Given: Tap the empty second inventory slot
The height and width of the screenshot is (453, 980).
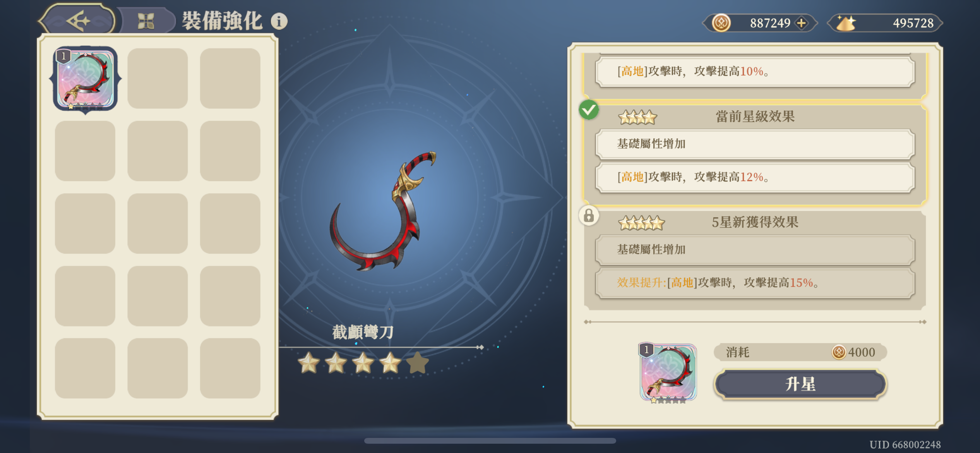Looking at the screenshot, I should [x=158, y=78].
